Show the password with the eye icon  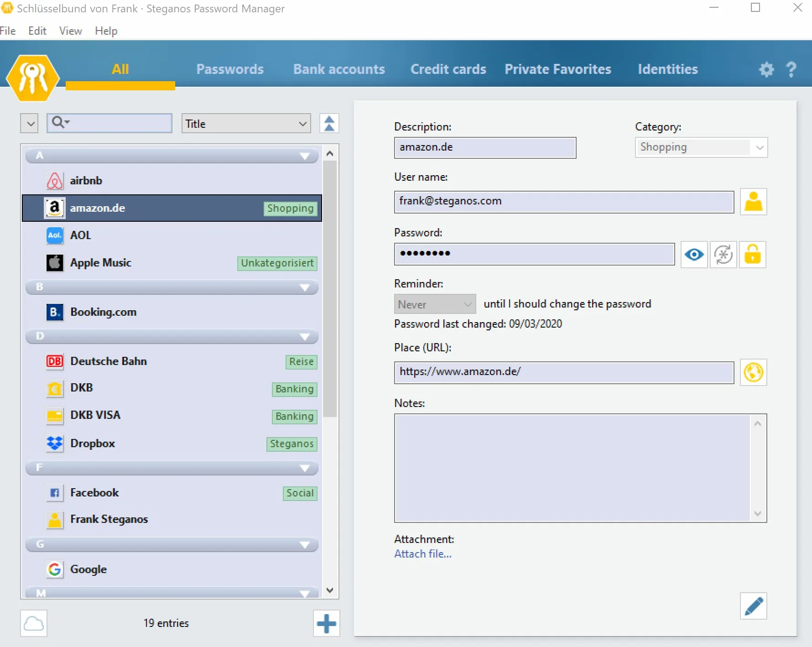click(694, 255)
